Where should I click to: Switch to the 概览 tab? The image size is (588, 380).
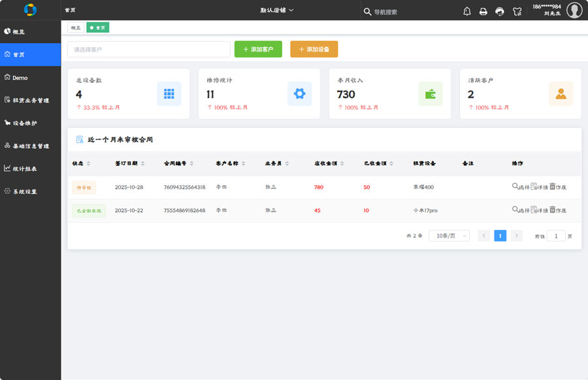(76, 27)
